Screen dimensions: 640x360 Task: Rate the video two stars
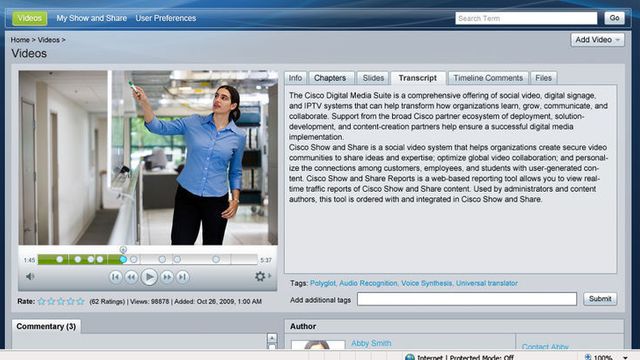(x=51, y=301)
